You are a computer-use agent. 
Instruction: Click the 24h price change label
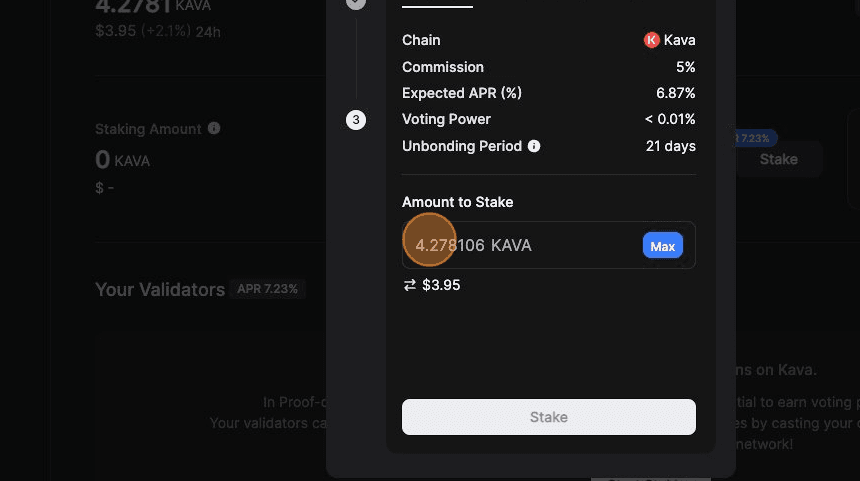(x=208, y=31)
